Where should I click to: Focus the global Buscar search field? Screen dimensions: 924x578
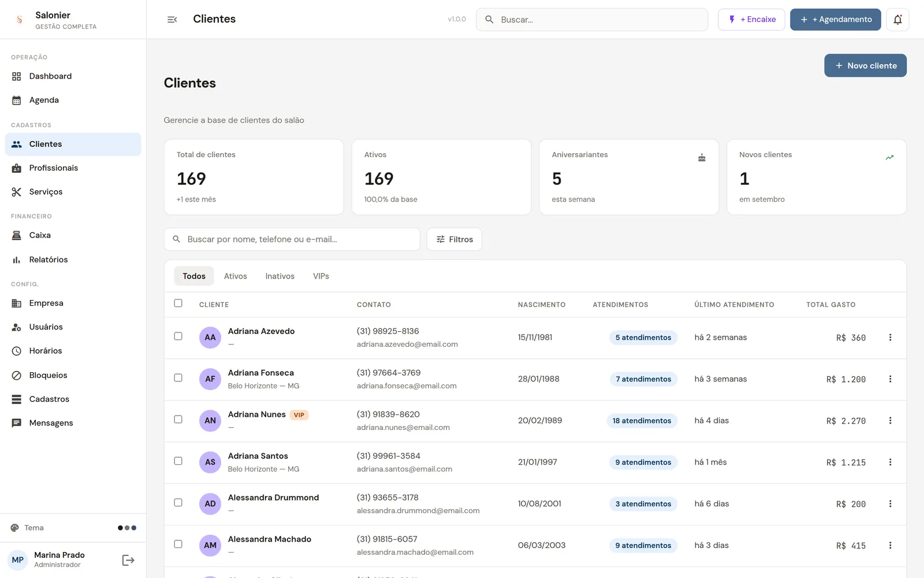click(592, 20)
